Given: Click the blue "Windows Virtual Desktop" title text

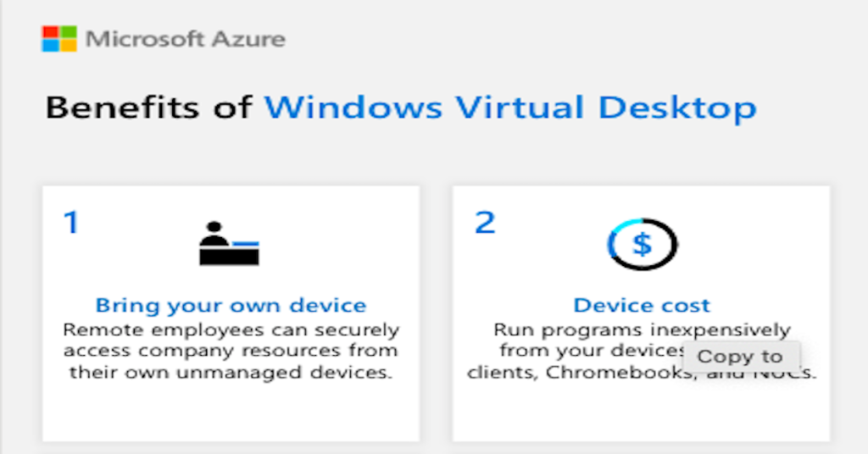Looking at the screenshot, I should point(509,108).
